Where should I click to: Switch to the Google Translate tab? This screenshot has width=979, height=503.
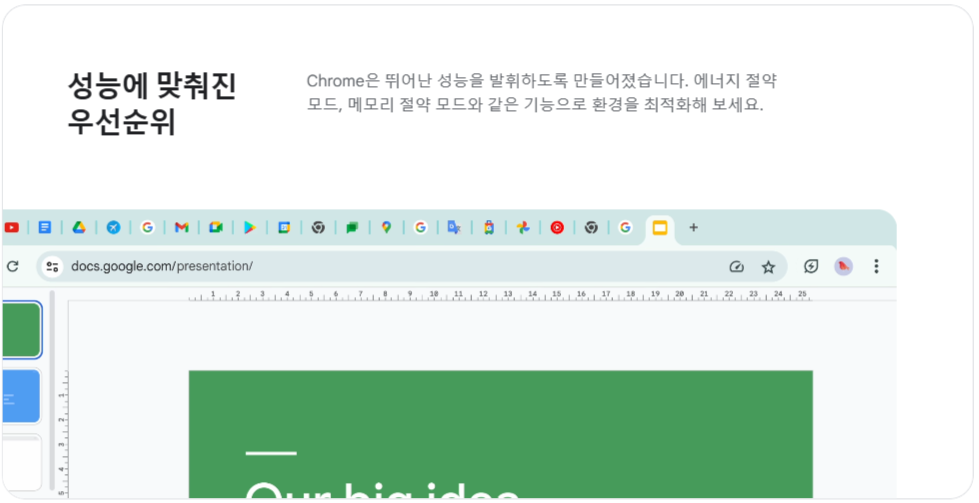(455, 228)
